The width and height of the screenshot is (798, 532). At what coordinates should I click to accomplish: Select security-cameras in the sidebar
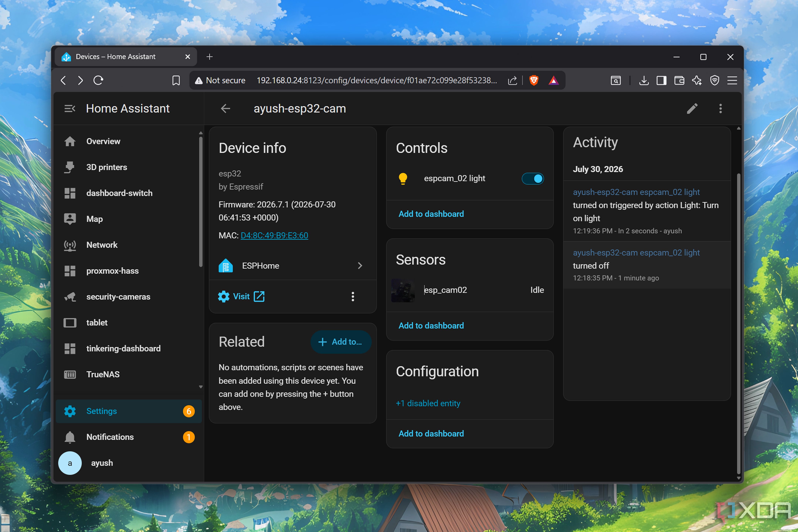[129, 296]
